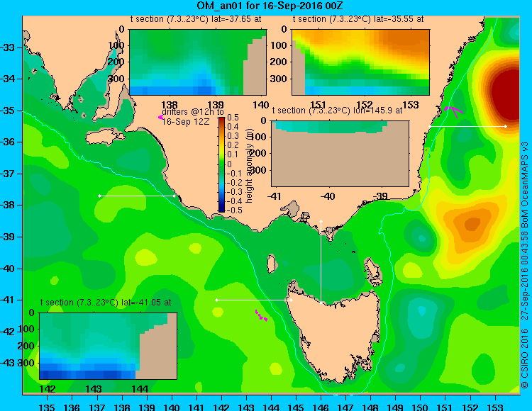Screen dimensions: 532x411
Task: Click the vertical white section line across Bass Strait
Action: tap(321, 262)
